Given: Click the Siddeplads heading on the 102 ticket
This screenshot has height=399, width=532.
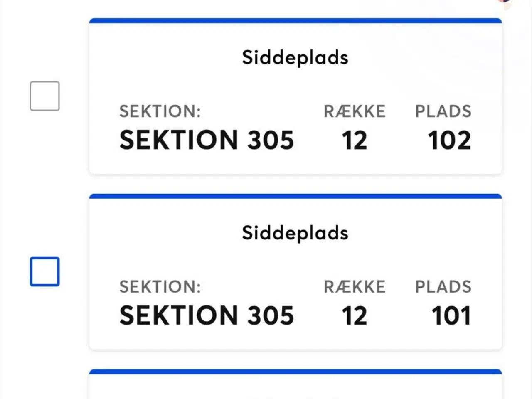Looking at the screenshot, I should tap(295, 57).
